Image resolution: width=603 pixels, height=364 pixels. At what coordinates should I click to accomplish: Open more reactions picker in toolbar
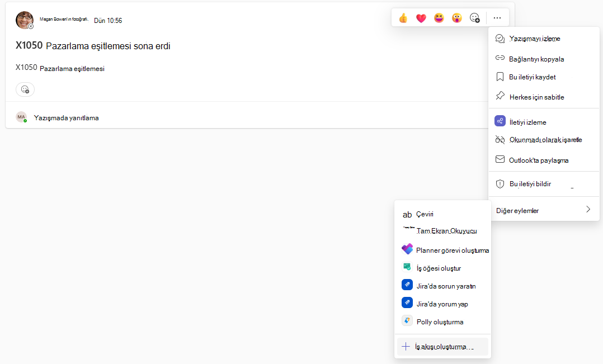click(474, 18)
